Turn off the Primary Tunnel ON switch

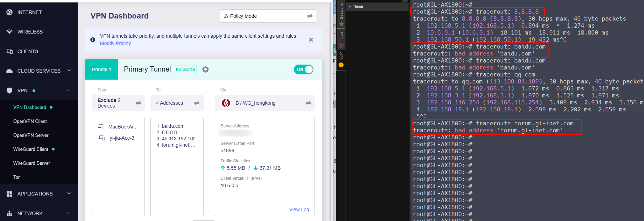pos(304,69)
